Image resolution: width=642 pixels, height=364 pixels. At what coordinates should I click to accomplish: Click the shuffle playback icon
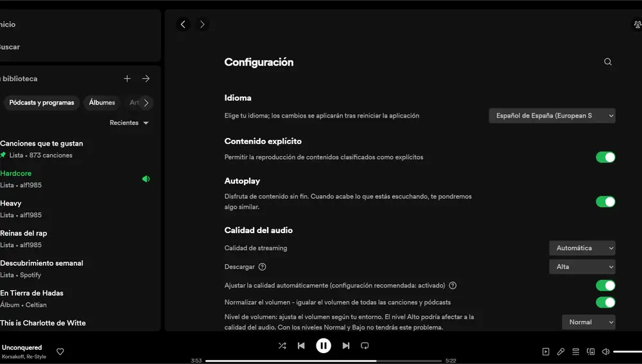point(282,345)
